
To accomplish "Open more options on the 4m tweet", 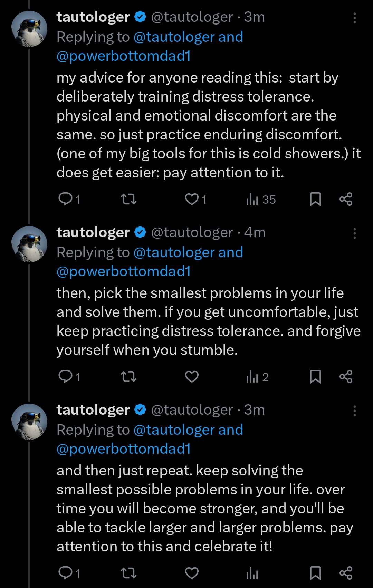I will (x=354, y=233).
